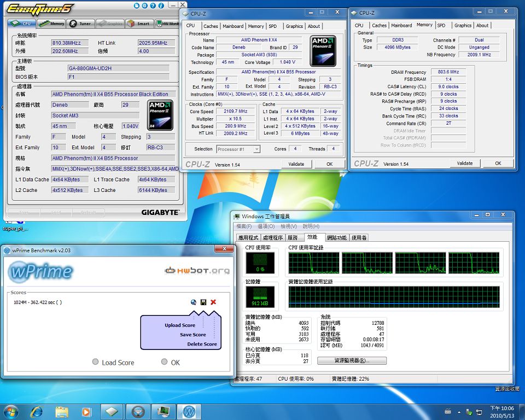This screenshot has width=525, height=420.
Task: Select the Load Score radio option
Action: (x=95, y=361)
